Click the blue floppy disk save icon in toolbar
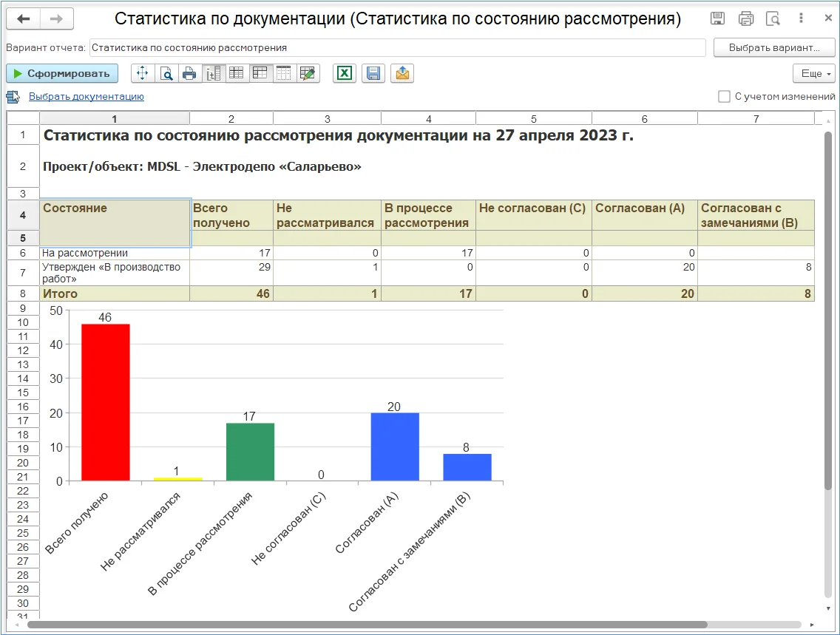This screenshot has width=840, height=635. click(x=373, y=73)
